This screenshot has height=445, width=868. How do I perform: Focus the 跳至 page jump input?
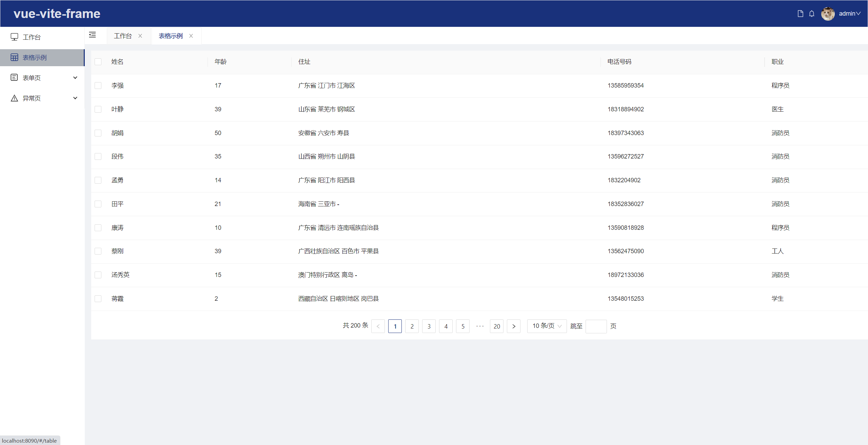pos(596,326)
